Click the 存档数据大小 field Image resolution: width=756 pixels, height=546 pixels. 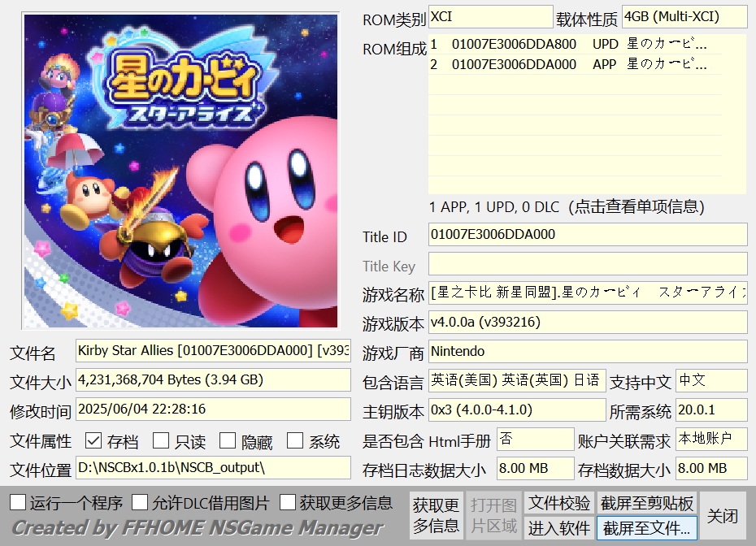click(x=711, y=469)
